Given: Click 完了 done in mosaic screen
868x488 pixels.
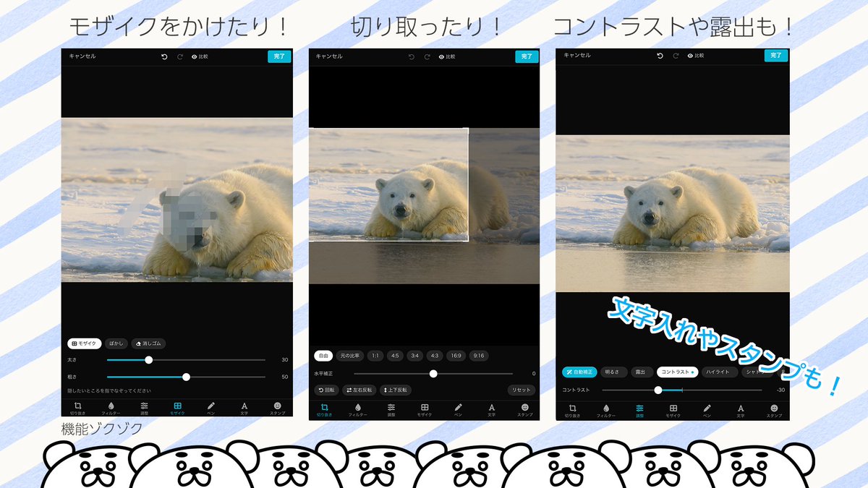Looking at the screenshot, I should click(x=278, y=56).
